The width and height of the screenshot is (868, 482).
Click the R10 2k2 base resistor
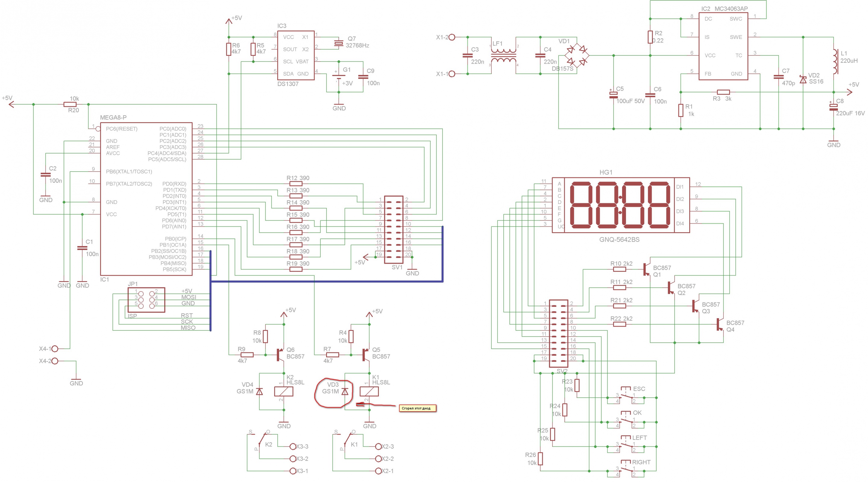tap(620, 269)
